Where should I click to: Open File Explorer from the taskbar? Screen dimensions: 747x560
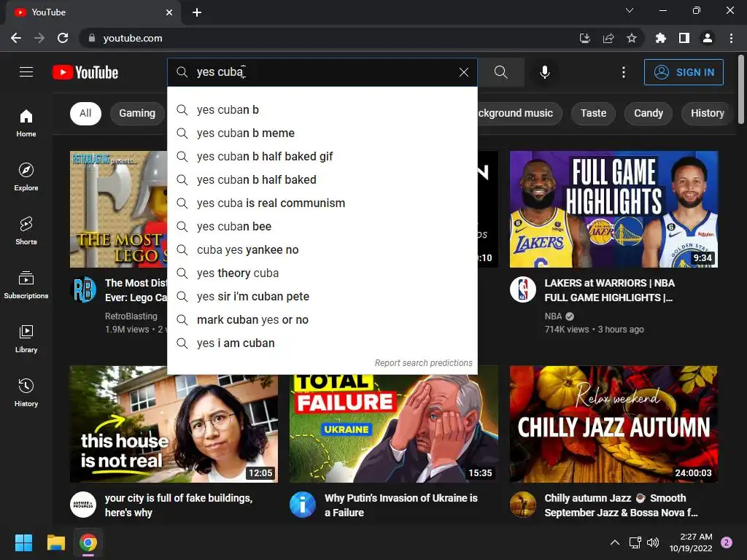coord(55,542)
